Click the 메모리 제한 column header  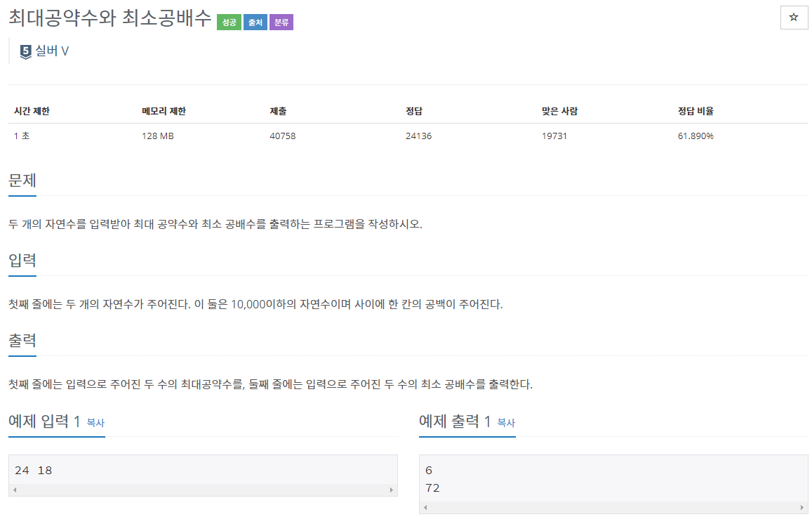click(x=164, y=111)
